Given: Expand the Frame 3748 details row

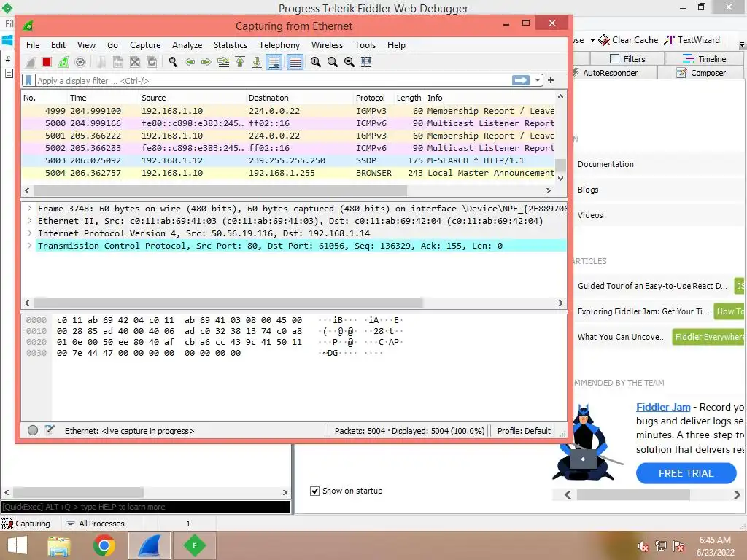Looking at the screenshot, I should tap(29, 209).
